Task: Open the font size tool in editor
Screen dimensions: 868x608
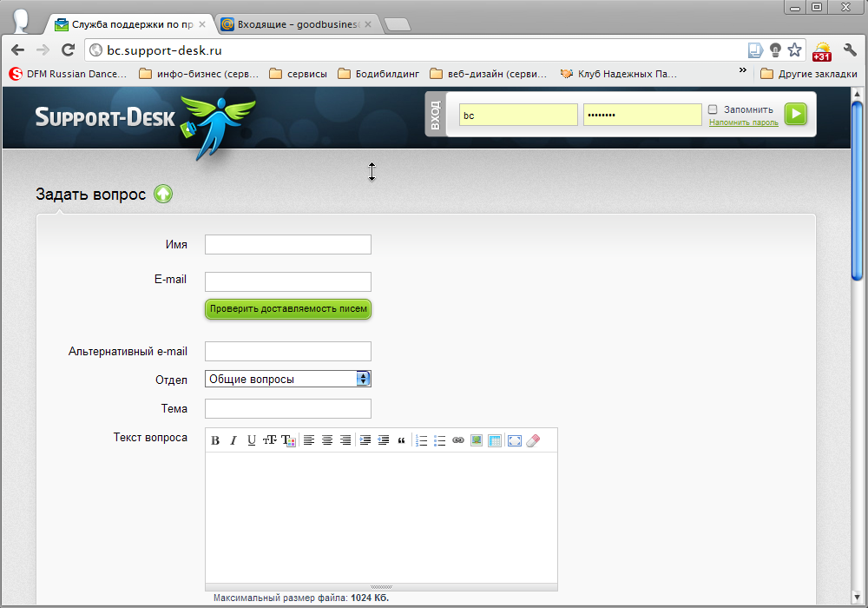Action: point(270,440)
